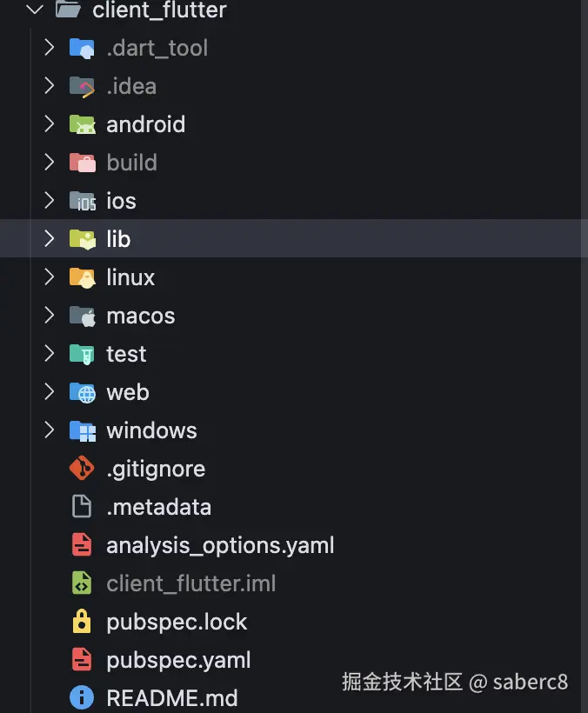The height and width of the screenshot is (713, 588).
Task: Expand the macos folder chevron
Action: click(x=50, y=316)
